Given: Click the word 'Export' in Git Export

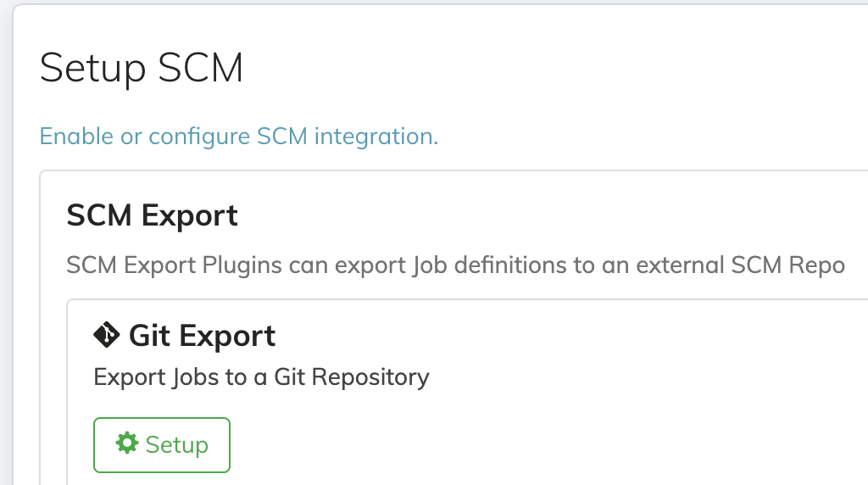Looking at the screenshot, I should [x=227, y=336].
